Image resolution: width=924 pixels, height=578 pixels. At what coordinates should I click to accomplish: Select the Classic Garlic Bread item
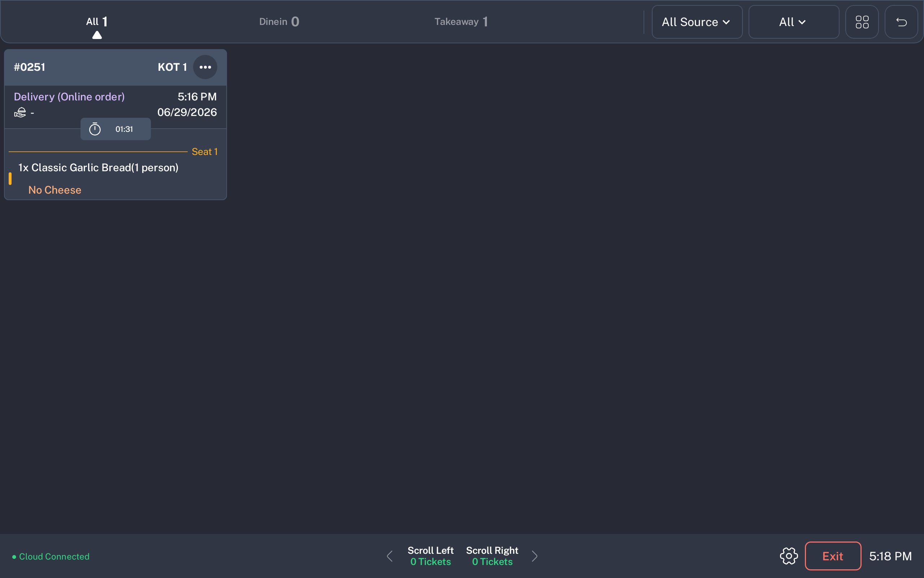[99, 167]
